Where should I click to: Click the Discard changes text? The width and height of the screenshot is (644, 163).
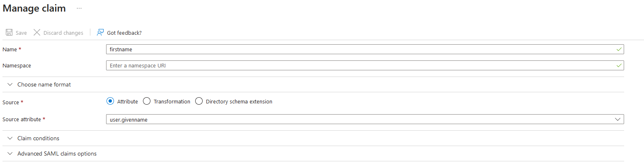(x=63, y=33)
